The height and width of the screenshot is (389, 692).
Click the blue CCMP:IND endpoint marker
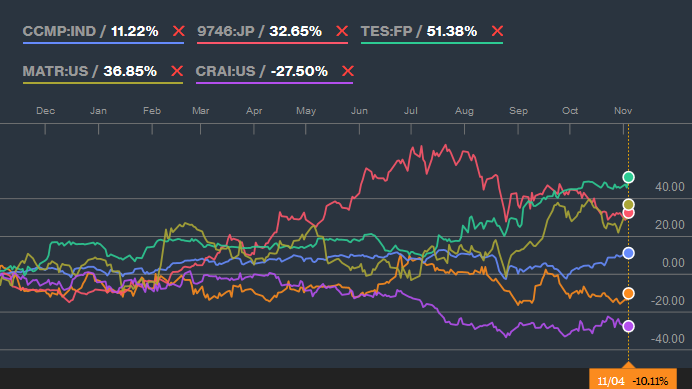[x=628, y=253]
